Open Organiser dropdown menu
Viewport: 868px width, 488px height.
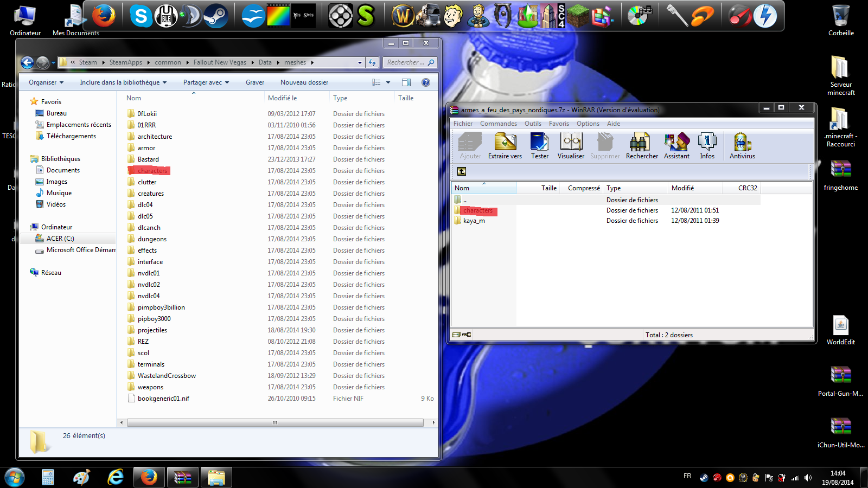pos(46,82)
